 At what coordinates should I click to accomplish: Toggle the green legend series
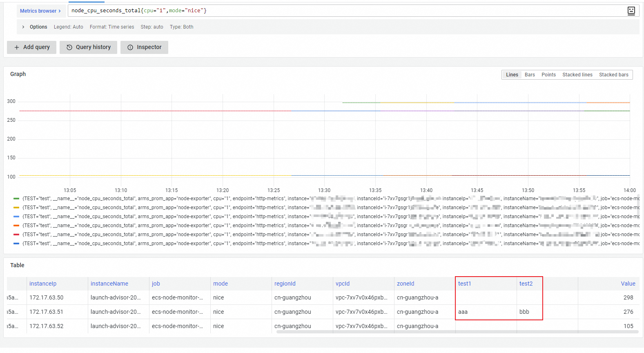point(16,199)
